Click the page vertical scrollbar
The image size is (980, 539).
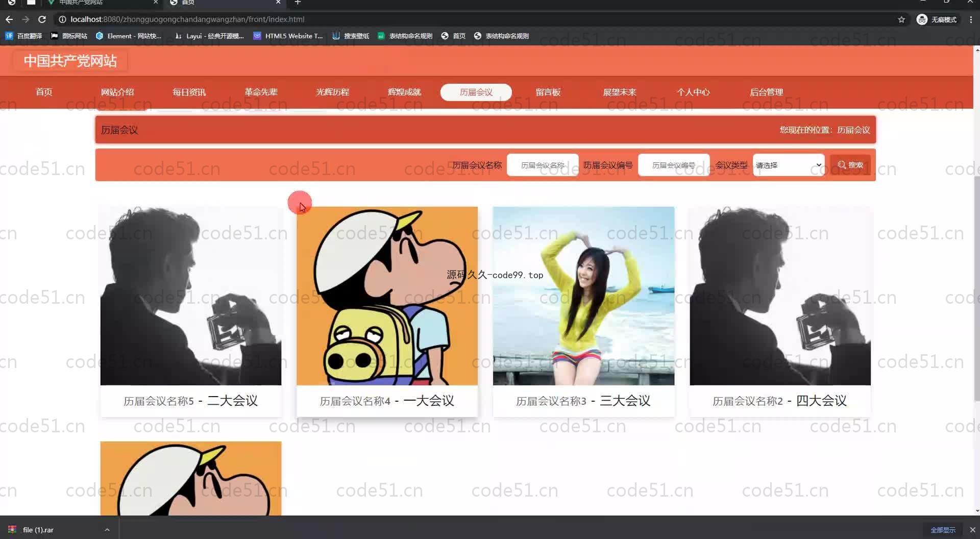tap(977, 288)
